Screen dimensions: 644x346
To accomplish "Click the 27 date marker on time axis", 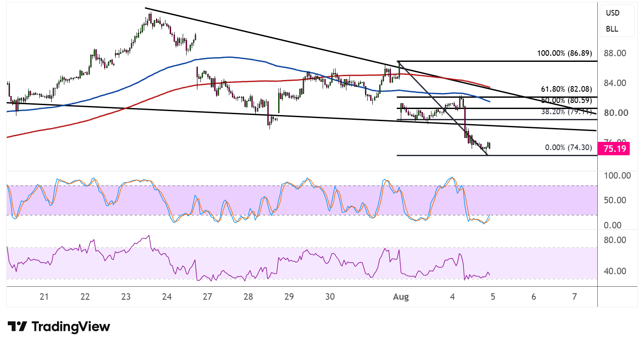I will click(207, 297).
